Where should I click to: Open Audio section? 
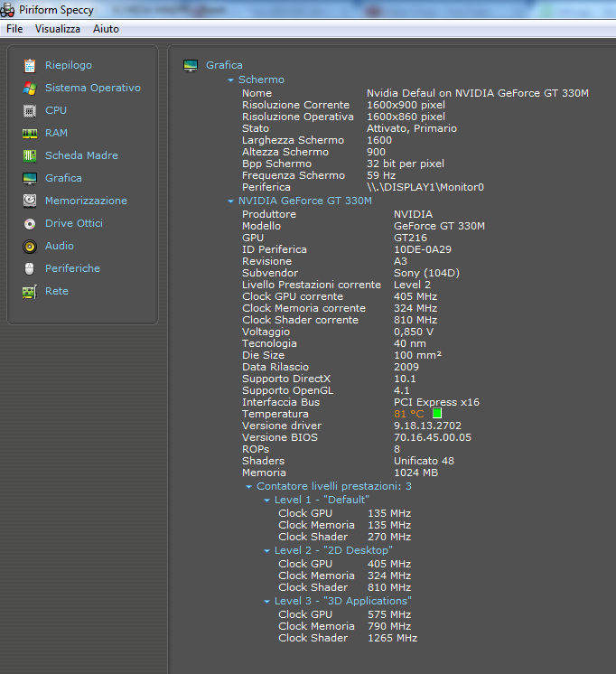point(60,246)
